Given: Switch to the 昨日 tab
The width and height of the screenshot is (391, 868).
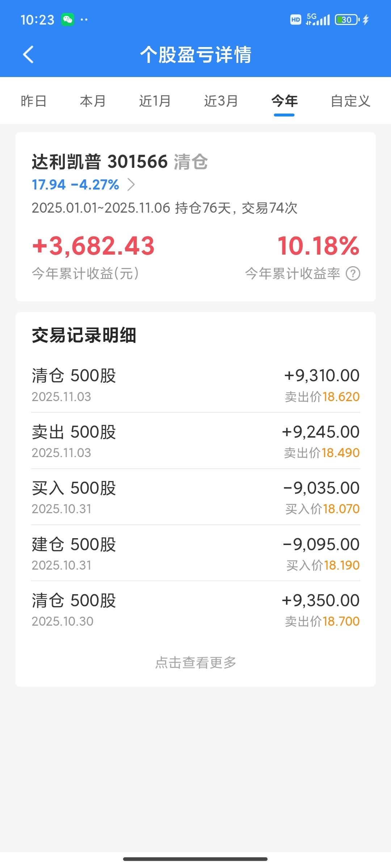Looking at the screenshot, I should pyautogui.click(x=34, y=101).
